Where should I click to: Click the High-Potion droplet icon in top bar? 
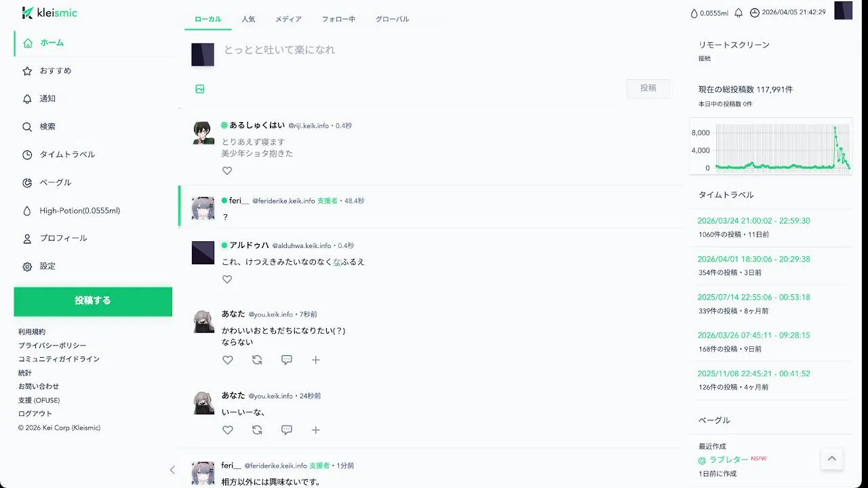coord(694,13)
